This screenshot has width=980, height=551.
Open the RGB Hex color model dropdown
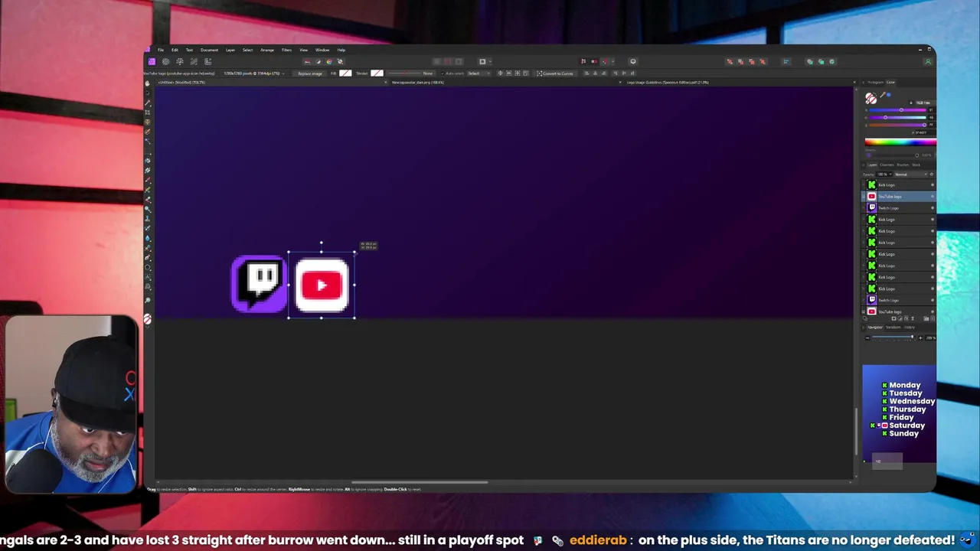[923, 103]
